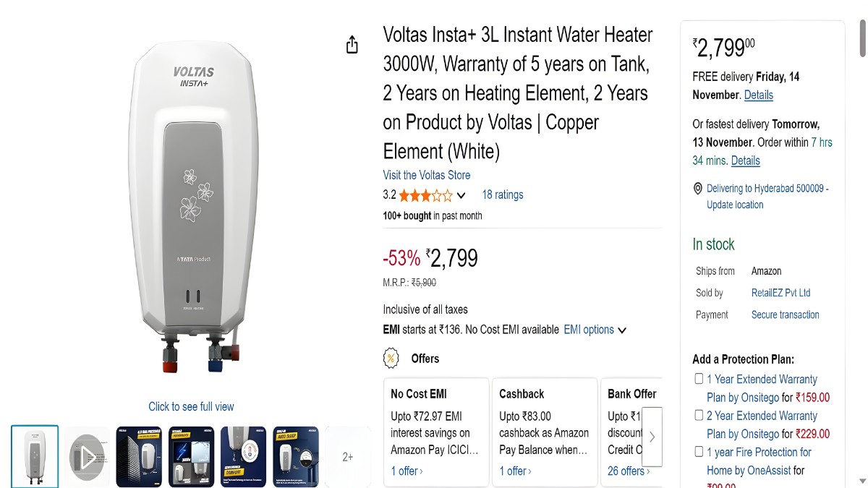Viewport: 868px width, 488px height.
Task: Open the 18 ratings link
Action: (503, 194)
